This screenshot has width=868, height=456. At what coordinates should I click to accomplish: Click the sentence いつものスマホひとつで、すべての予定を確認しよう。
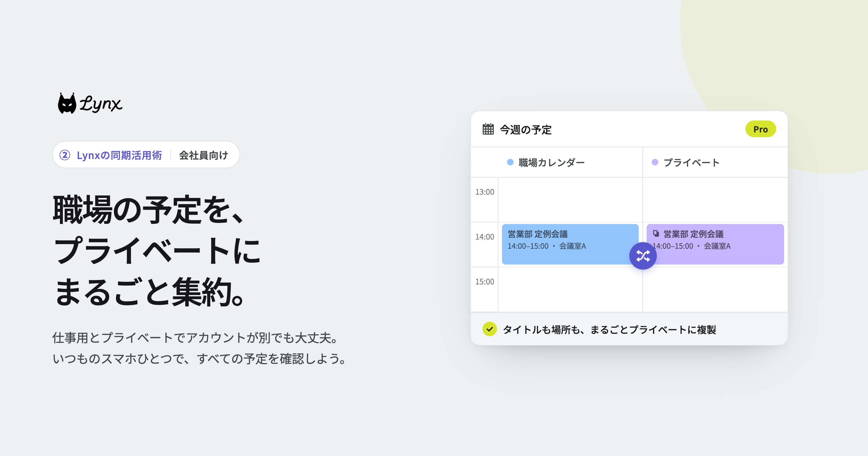tap(199, 359)
